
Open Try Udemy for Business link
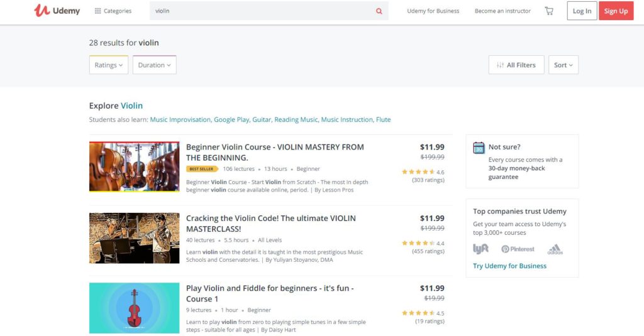(509, 266)
